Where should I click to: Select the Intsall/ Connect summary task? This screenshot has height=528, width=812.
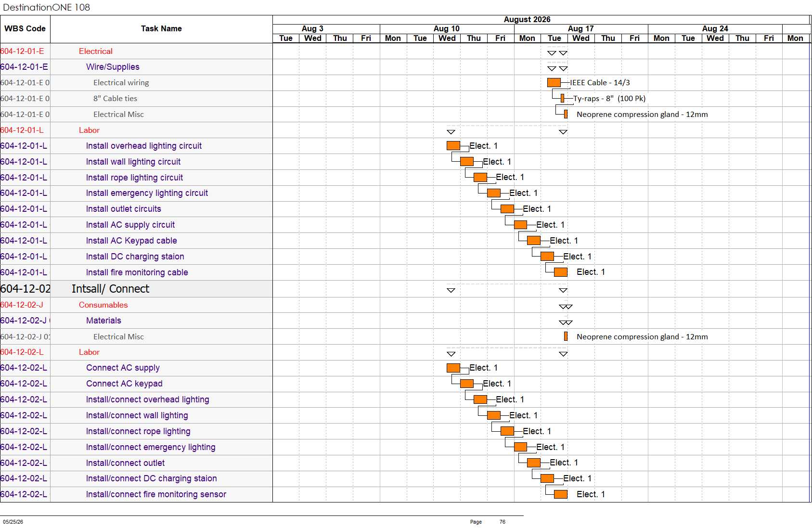[110, 289]
